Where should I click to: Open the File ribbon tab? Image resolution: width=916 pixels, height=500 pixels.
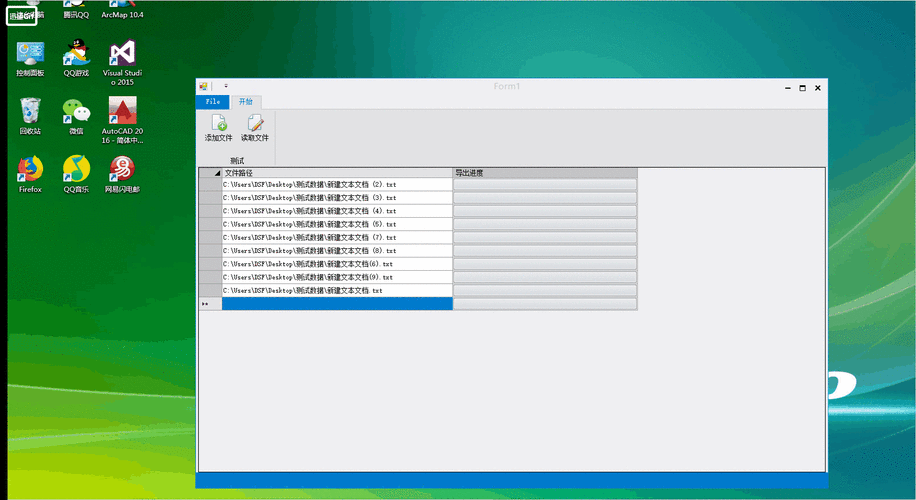pyautogui.click(x=213, y=102)
